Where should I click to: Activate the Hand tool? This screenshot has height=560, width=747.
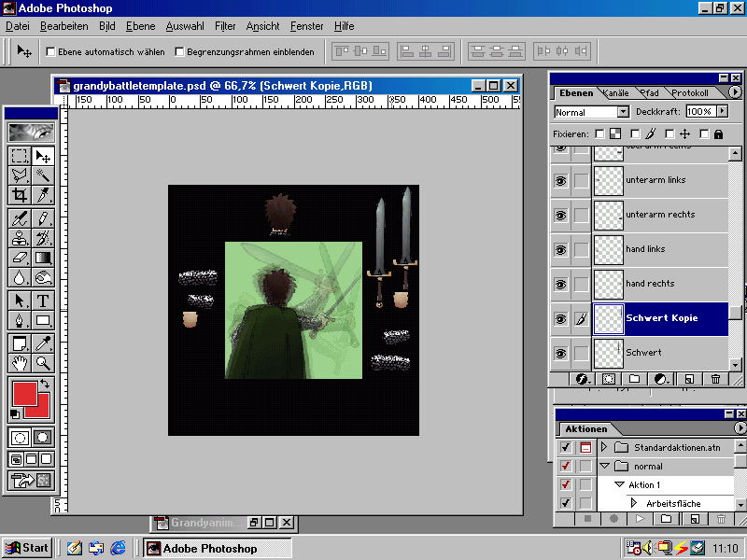[x=20, y=363]
